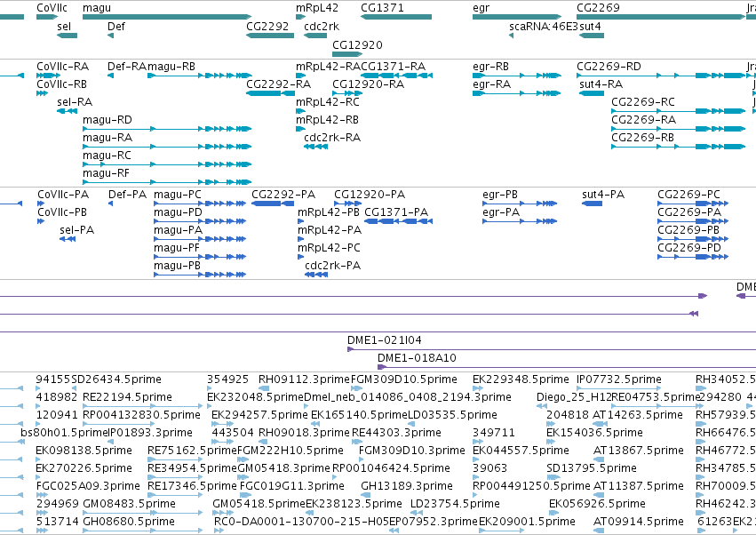
Task: Select the mRpL42-RC transcript label
Action: (x=328, y=102)
